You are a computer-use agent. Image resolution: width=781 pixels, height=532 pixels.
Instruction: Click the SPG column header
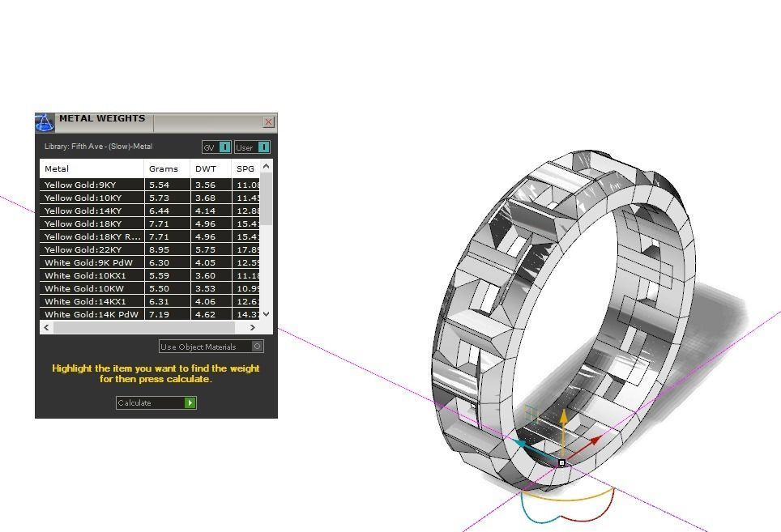pyautogui.click(x=245, y=168)
